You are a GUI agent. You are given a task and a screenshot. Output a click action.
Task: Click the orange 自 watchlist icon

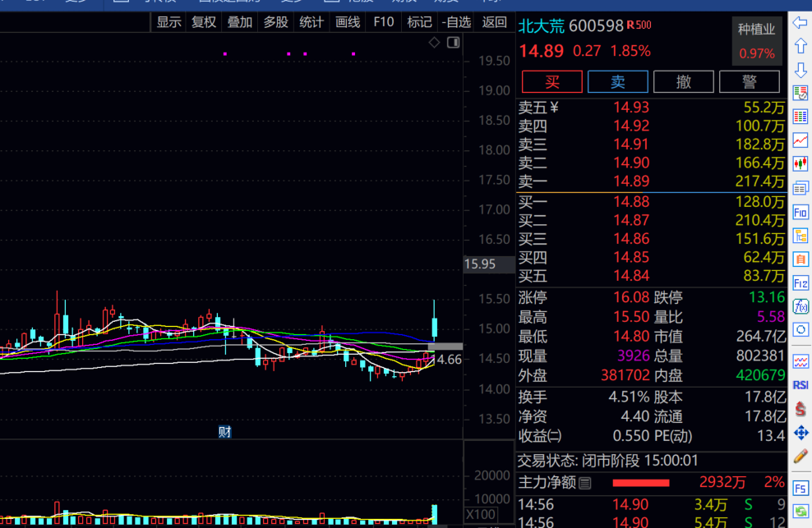click(800, 259)
